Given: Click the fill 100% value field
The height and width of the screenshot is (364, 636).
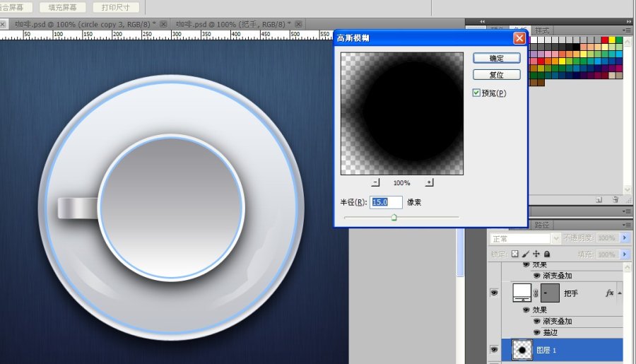Looking at the screenshot, I should pyautogui.click(x=607, y=254).
